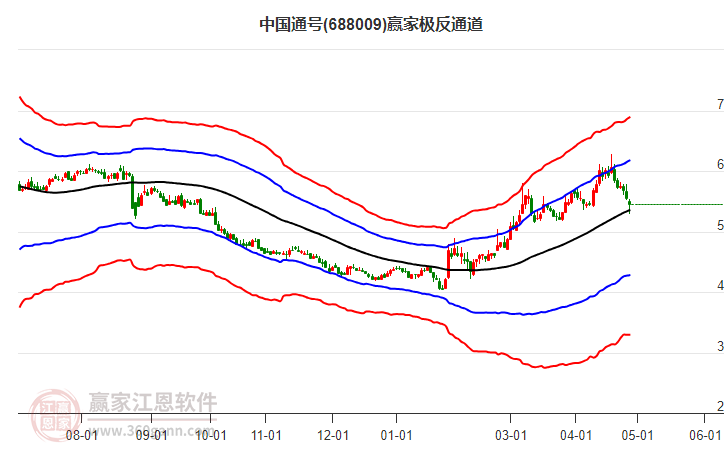
Task: Click the 08-01 date label
Action: coord(81,436)
